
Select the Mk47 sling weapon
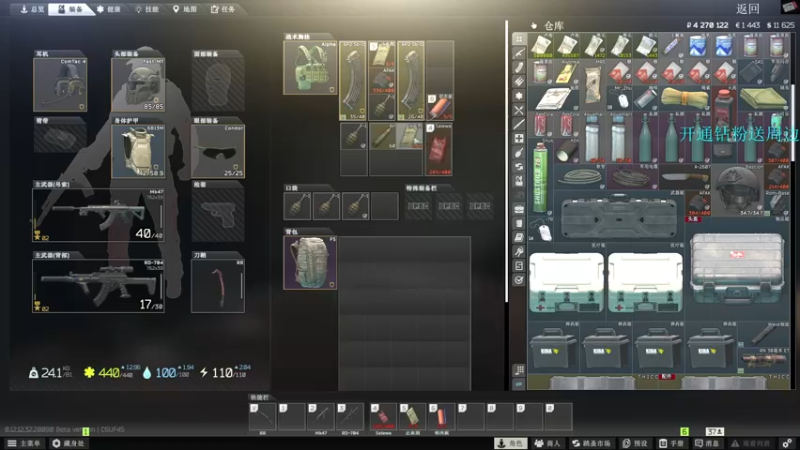pos(98,215)
